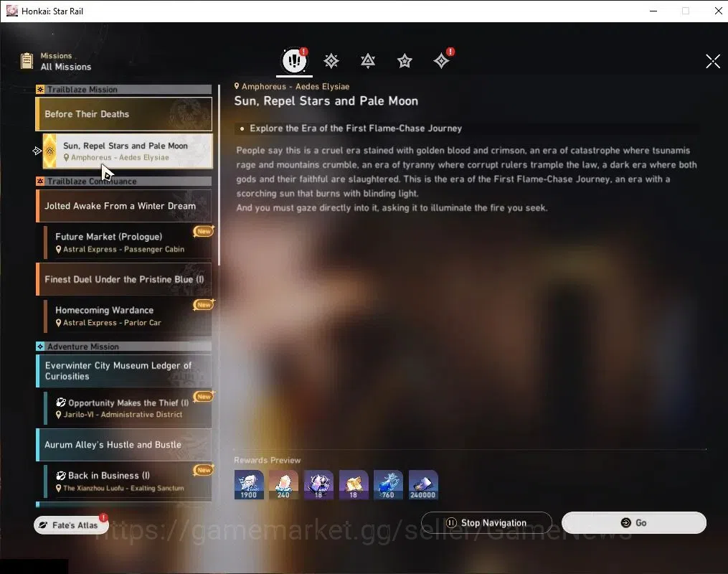Click the Adventure Mission section header
Viewport: 728px width, 574px height.
tap(124, 347)
